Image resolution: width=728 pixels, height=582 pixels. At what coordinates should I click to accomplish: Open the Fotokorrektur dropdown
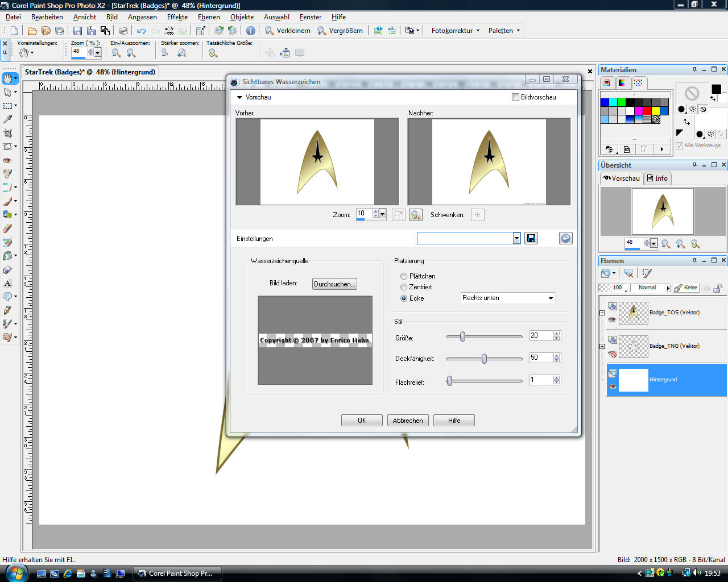point(455,31)
